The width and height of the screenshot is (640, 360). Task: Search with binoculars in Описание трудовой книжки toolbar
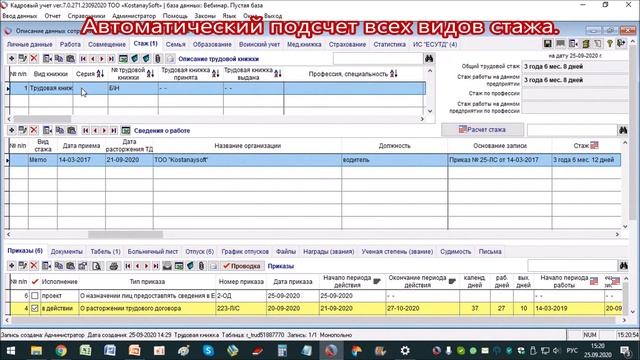[429, 59]
